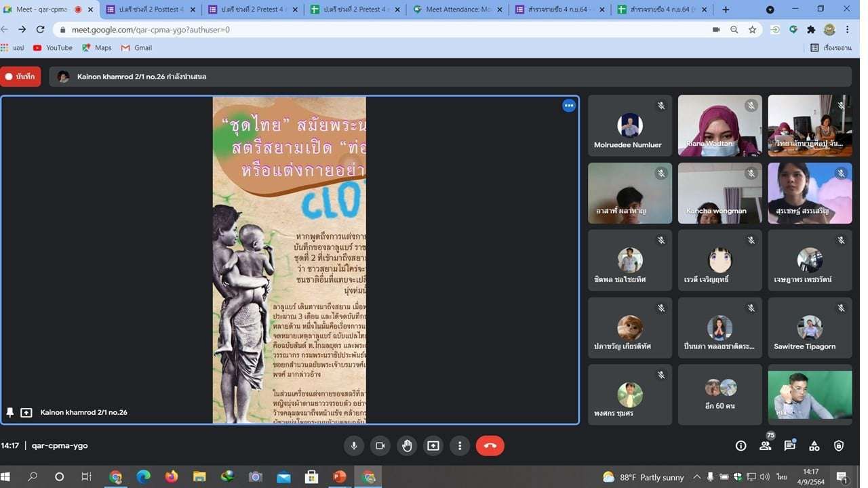Open the Chrome extensions puzzle icon
The image size is (868, 488).
click(811, 30)
